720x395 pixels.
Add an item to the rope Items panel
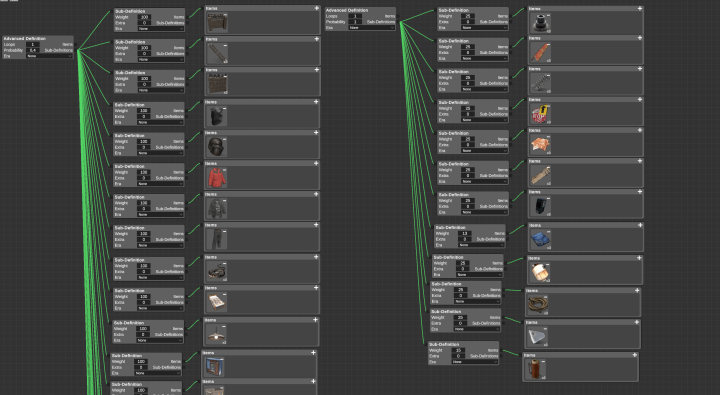(x=637, y=290)
